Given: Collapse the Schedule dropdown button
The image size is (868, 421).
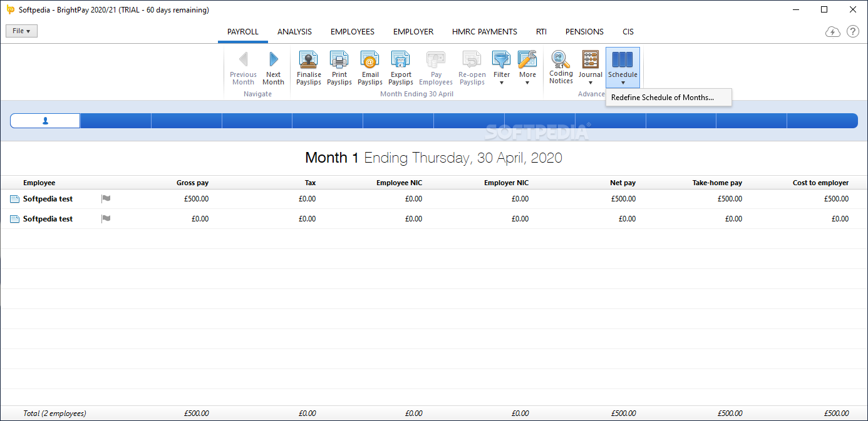Looking at the screenshot, I should 623,68.
